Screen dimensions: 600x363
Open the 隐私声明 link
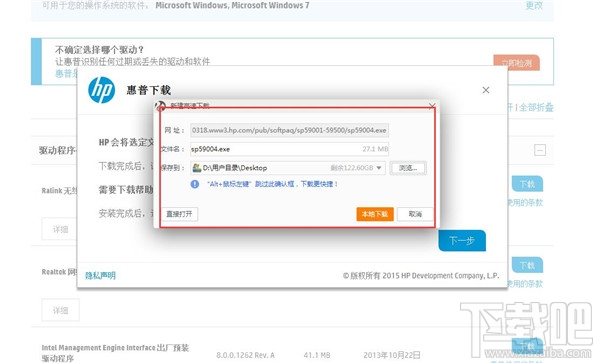click(100, 275)
